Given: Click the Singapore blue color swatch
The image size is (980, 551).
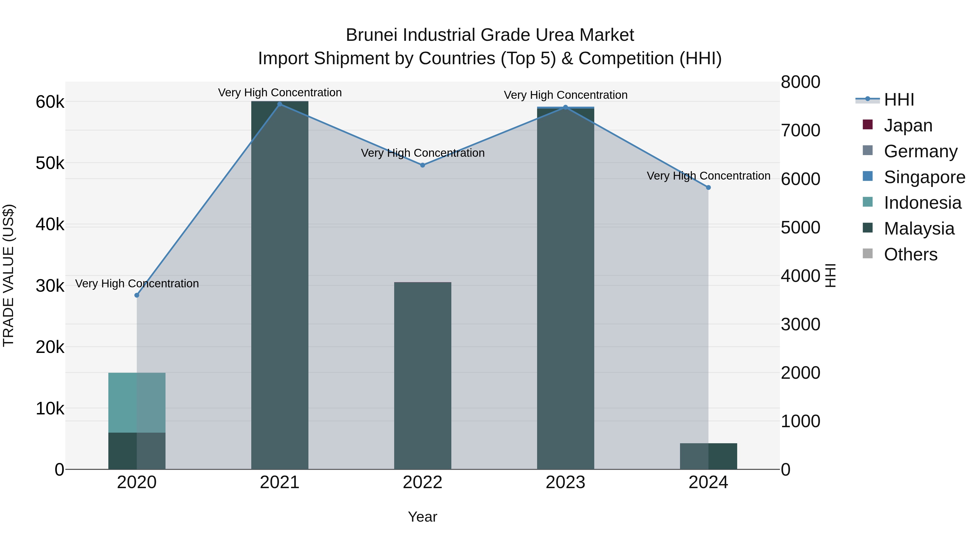Looking at the screenshot, I should click(868, 176).
